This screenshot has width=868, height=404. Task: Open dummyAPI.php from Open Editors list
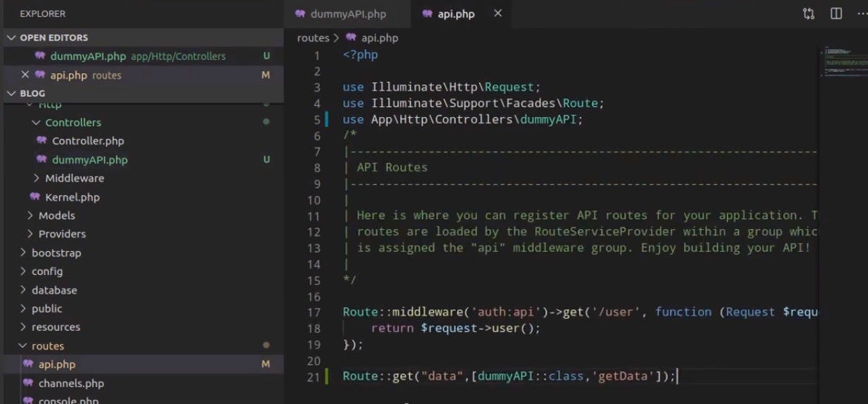coord(142,56)
